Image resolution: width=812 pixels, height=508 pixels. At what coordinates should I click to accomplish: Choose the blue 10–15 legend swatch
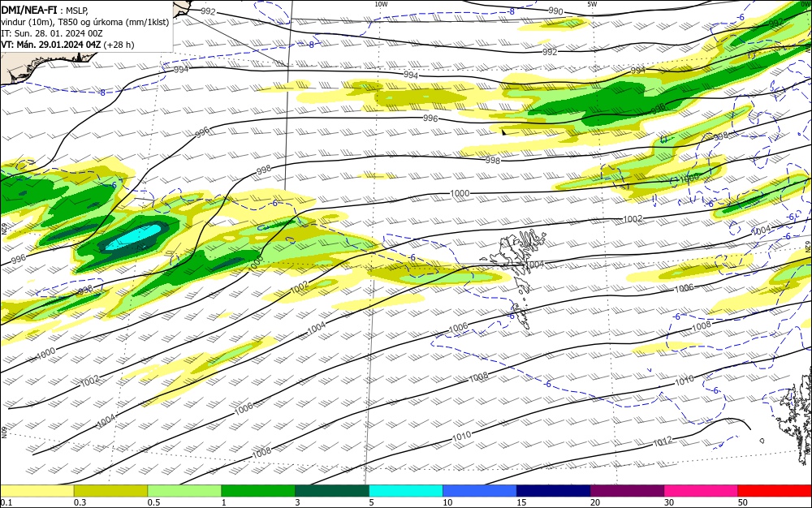pyautogui.click(x=480, y=491)
